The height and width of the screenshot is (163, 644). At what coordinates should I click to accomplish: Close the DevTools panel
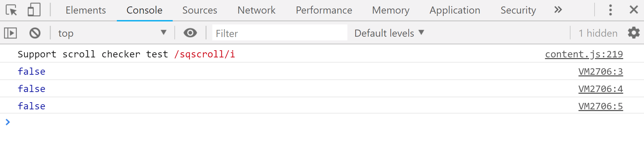click(634, 10)
